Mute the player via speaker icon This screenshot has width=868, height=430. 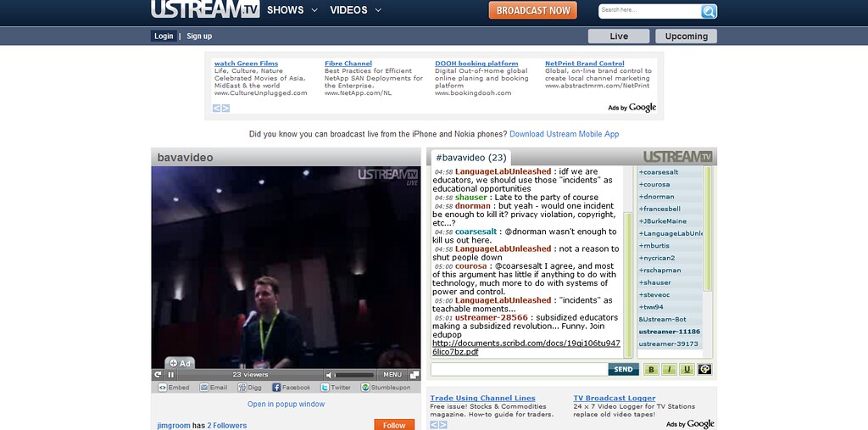tap(329, 375)
